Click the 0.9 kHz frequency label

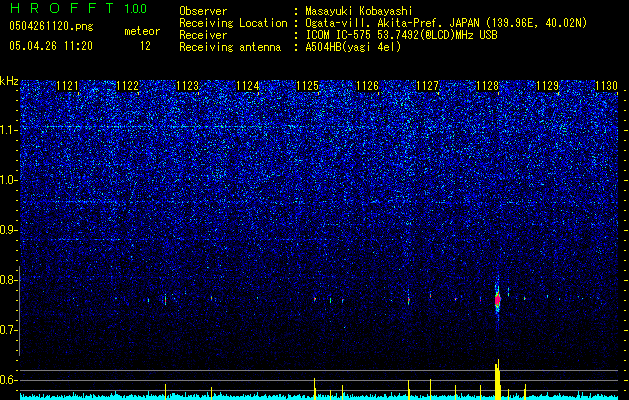(9, 230)
